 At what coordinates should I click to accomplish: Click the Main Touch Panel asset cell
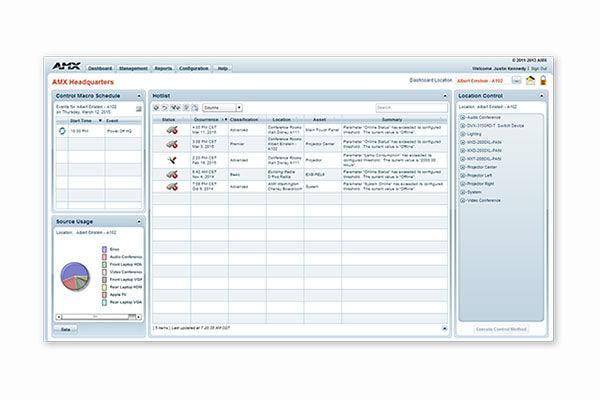click(x=322, y=130)
